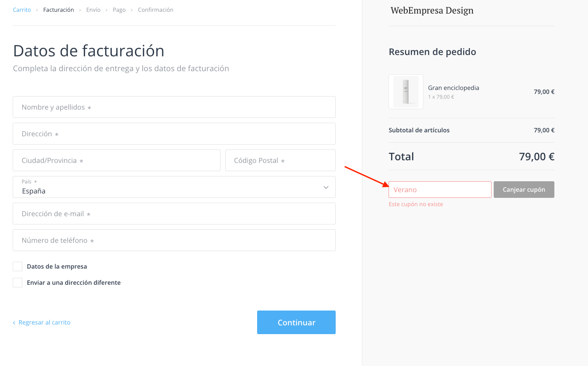This screenshot has width=588, height=366.
Task: Click the Ciudad/Provincia input field
Action: pos(117,160)
